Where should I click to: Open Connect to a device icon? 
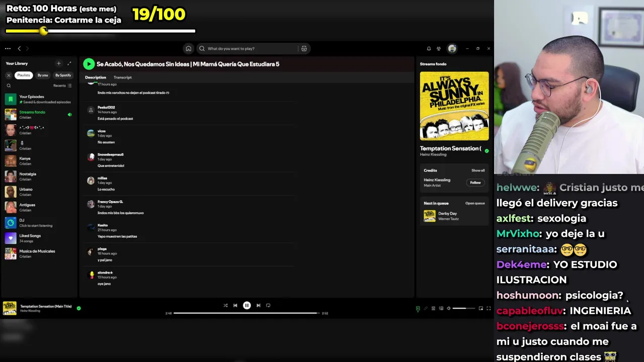(441, 309)
